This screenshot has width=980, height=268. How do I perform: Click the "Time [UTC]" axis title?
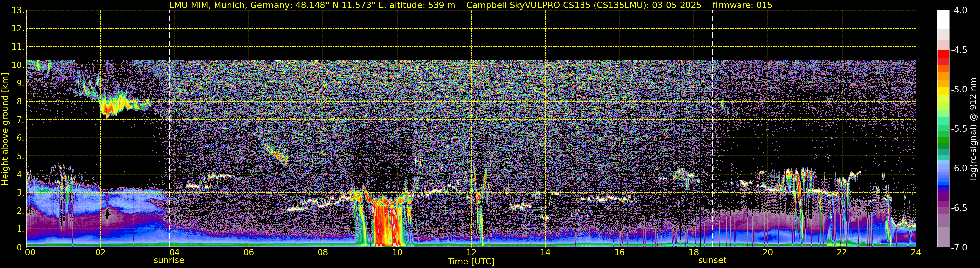point(471,262)
